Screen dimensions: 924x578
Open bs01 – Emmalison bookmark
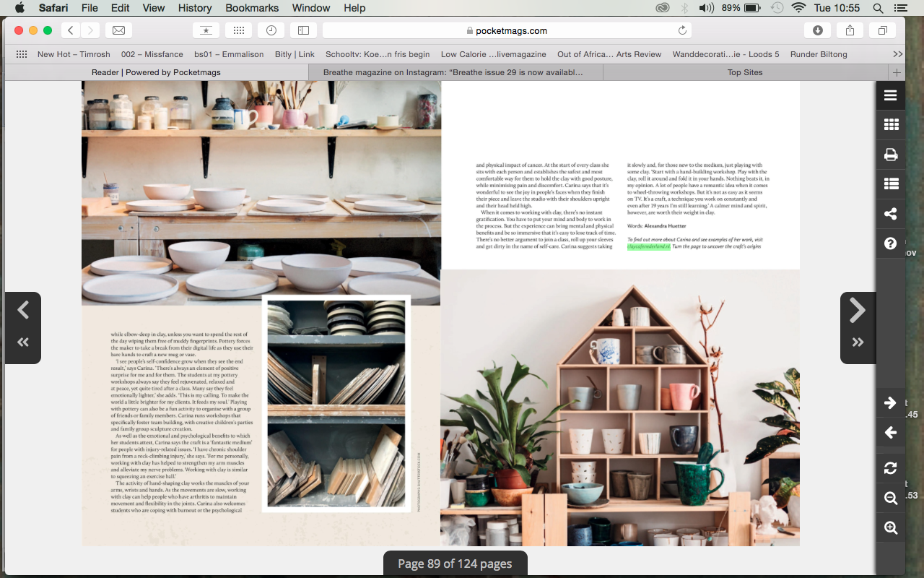coord(229,54)
